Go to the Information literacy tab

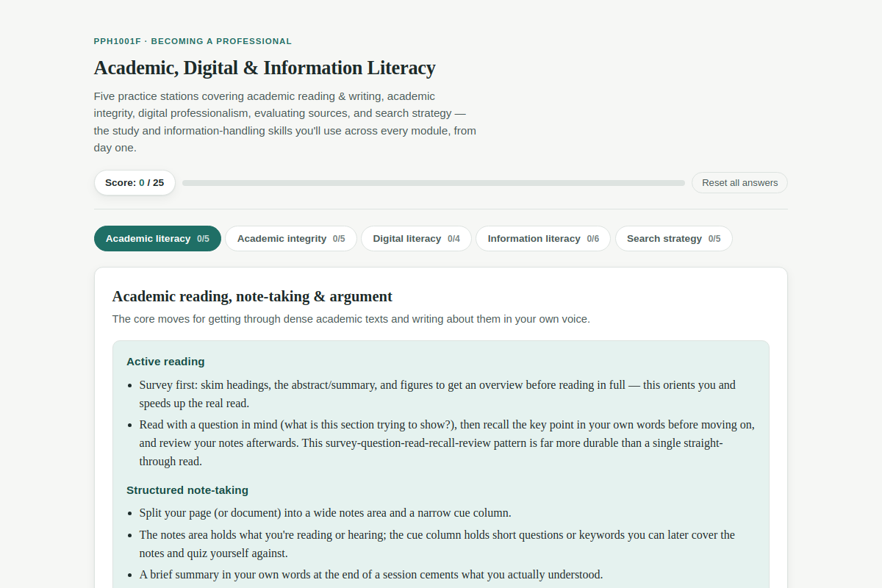(x=543, y=239)
